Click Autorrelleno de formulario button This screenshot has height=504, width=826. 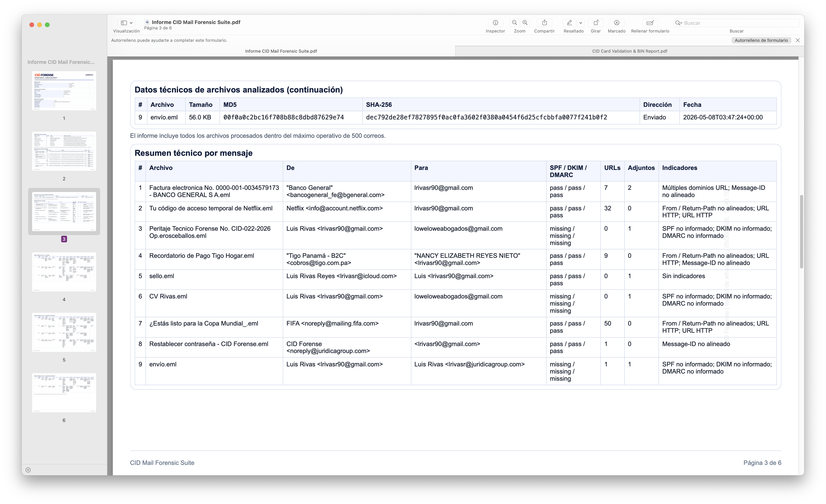[x=761, y=40]
